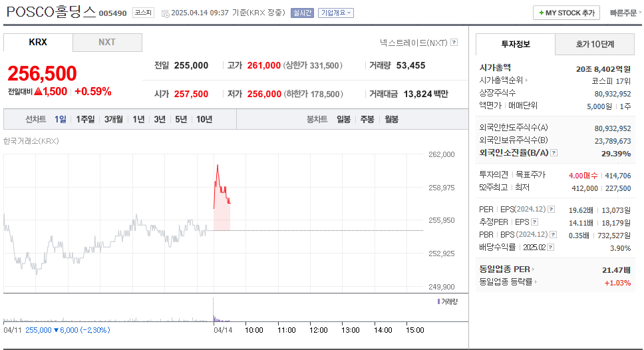Click the 거래대금 13,824 백만 value

click(426, 94)
